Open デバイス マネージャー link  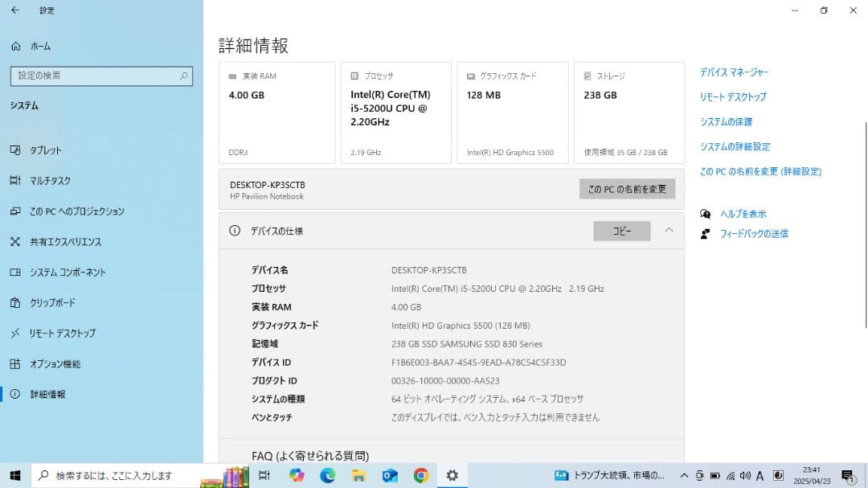coord(734,72)
